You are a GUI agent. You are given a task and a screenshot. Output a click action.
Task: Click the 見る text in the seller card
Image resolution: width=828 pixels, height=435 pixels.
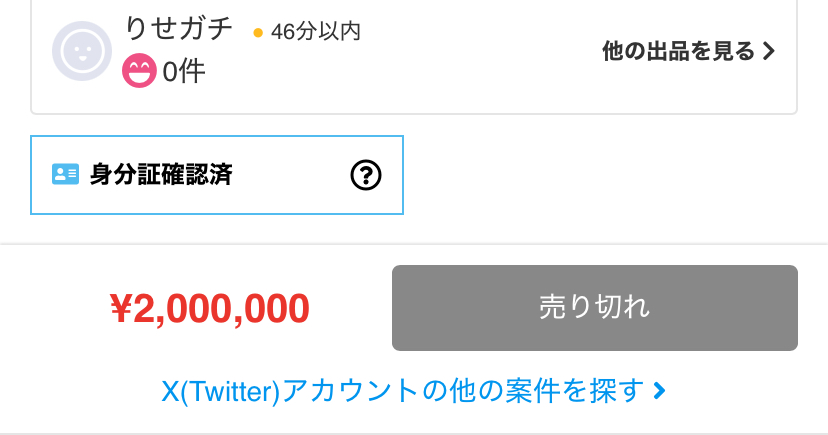pos(735,51)
